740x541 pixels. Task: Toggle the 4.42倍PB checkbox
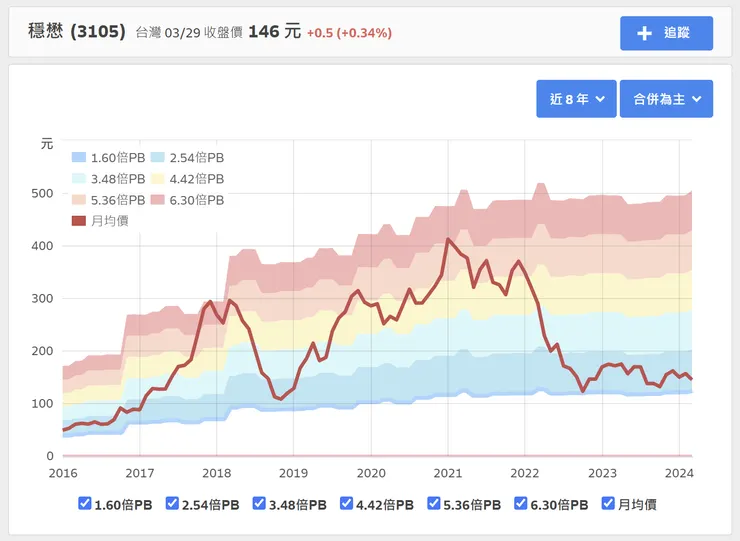point(346,503)
